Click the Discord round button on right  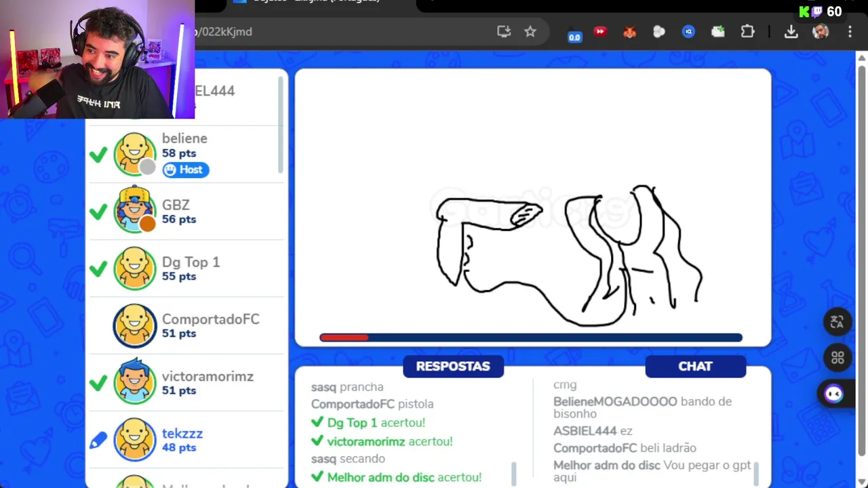[x=833, y=394]
